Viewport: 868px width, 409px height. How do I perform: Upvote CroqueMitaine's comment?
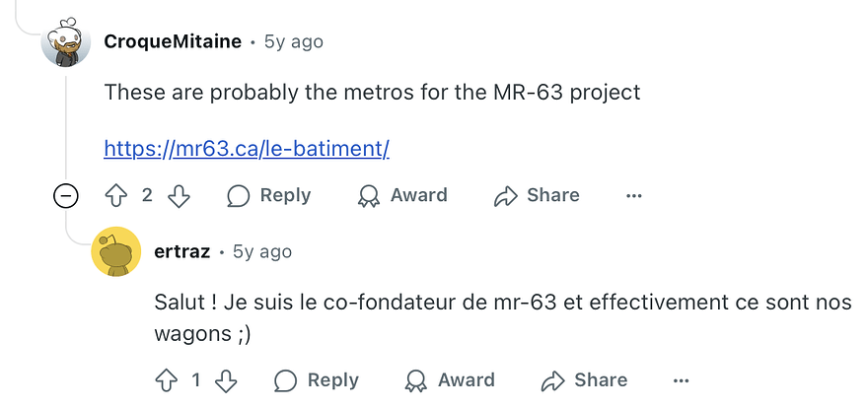[x=116, y=195]
